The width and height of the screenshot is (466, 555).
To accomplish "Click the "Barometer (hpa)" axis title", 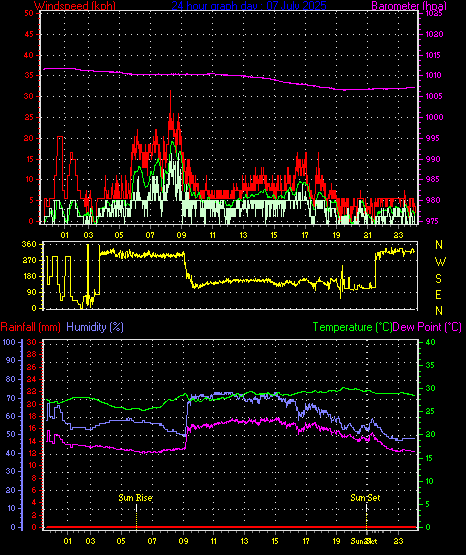I will click(x=409, y=5).
